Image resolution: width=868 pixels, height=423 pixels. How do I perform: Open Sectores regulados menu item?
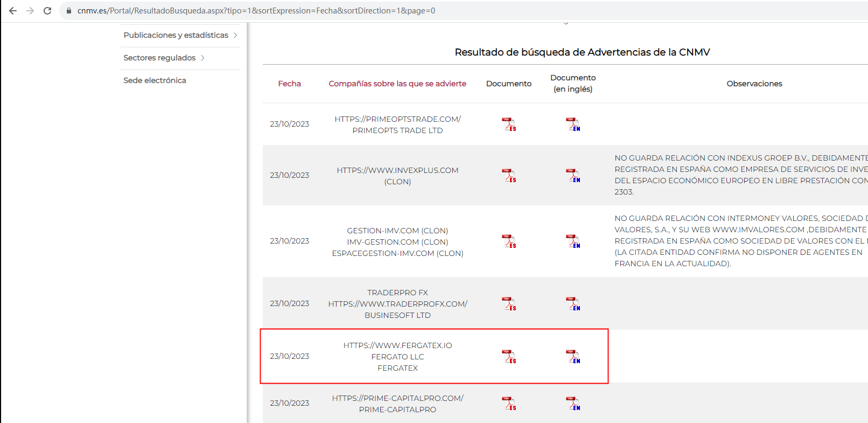pos(159,58)
